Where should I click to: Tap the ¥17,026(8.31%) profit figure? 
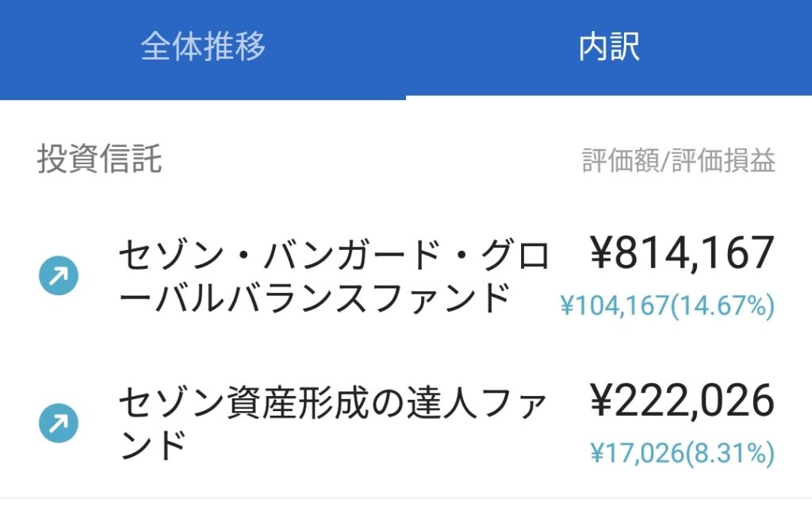[683, 453]
